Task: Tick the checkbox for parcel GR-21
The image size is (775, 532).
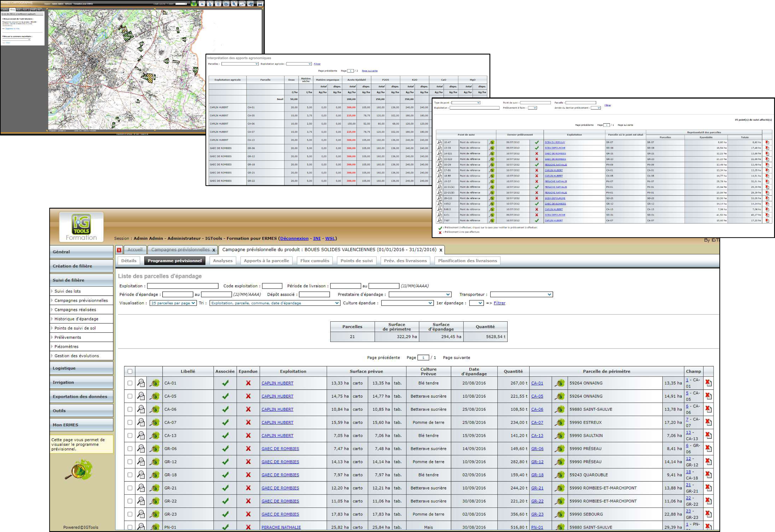Action: [x=130, y=488]
